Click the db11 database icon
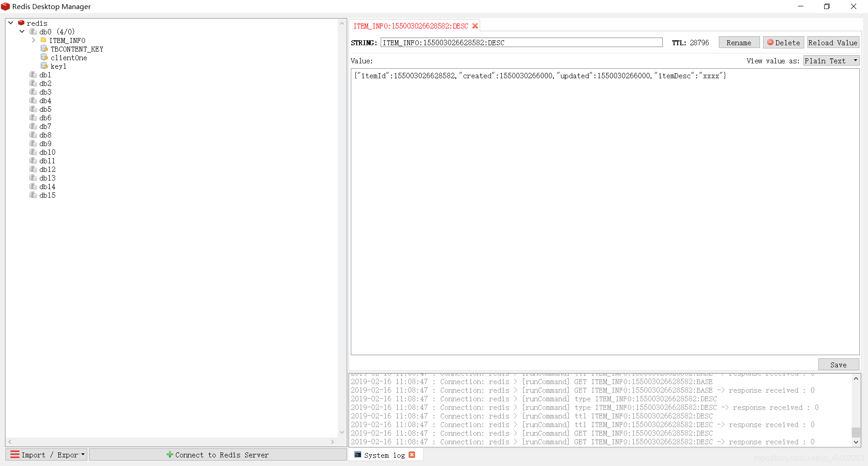The image size is (868, 466). pyautogui.click(x=33, y=160)
